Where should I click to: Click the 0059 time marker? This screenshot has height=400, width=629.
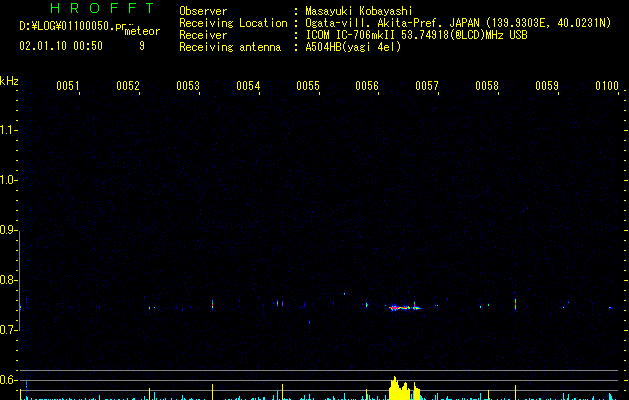point(547,85)
